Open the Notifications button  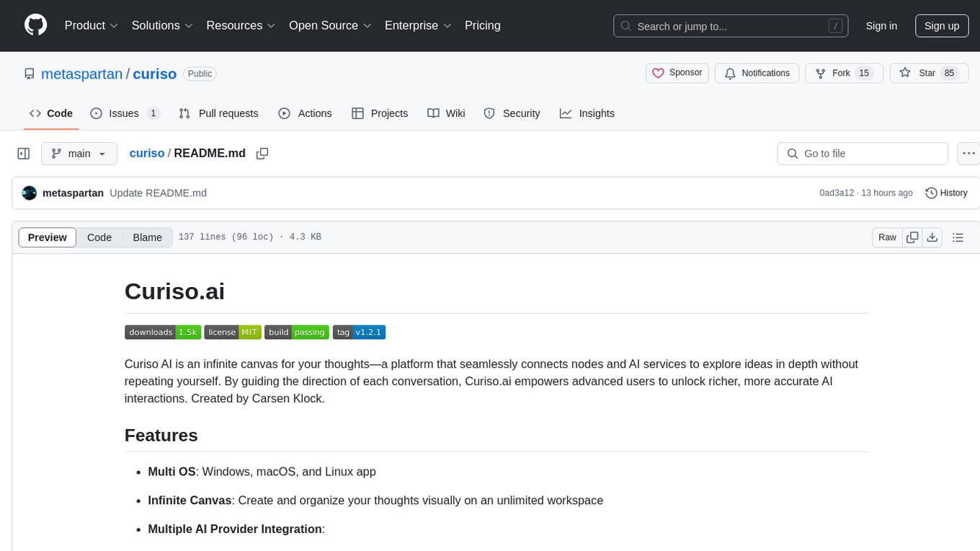pos(757,73)
